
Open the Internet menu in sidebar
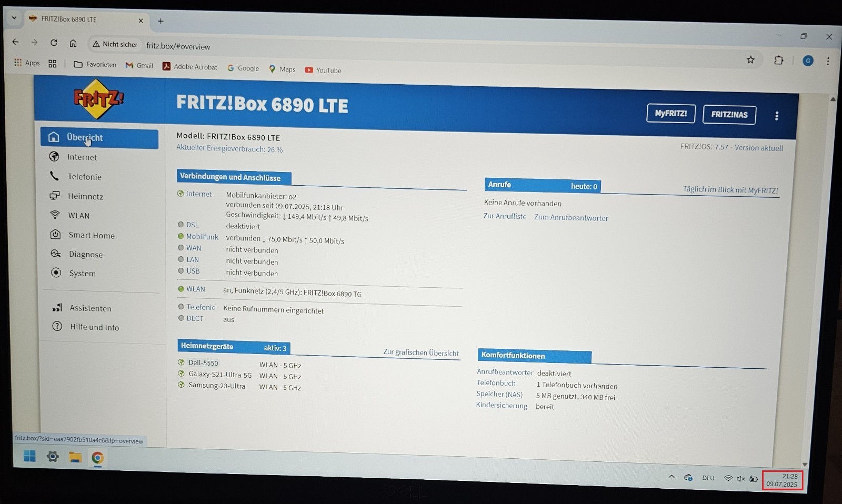click(x=82, y=157)
